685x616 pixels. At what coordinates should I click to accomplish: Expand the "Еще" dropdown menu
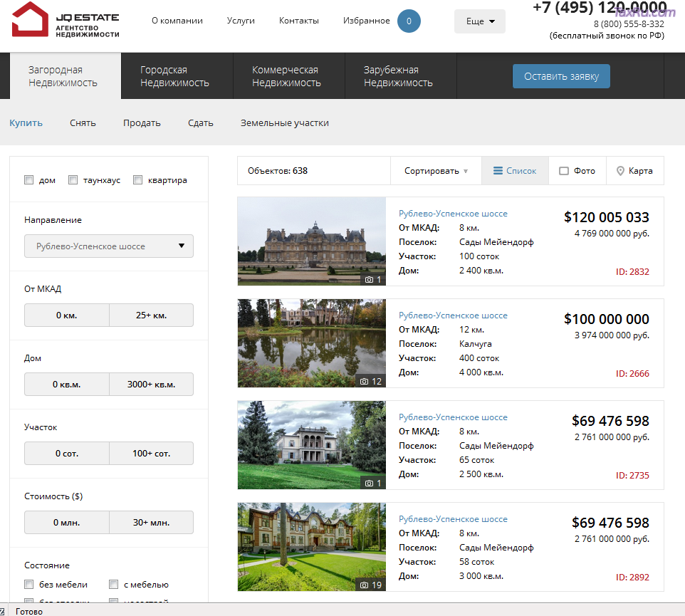[x=480, y=21]
